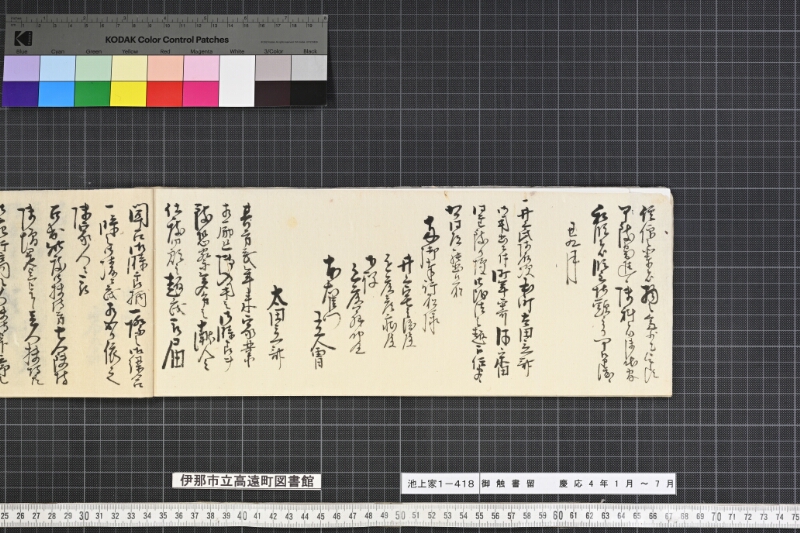This screenshot has height=533, width=800.
Task: Pick the grayish-brown tint under 3/Color
Action: [x=273, y=68]
